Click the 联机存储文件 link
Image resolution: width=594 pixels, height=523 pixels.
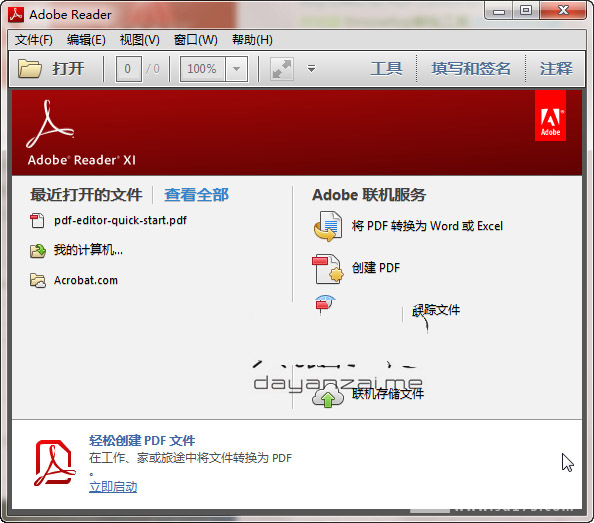[388, 394]
